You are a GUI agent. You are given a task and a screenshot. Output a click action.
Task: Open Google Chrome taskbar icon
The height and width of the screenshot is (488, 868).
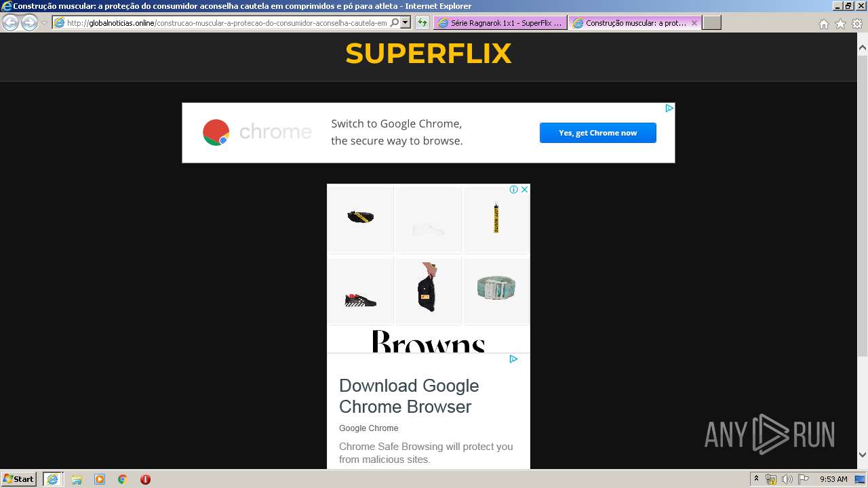click(x=123, y=479)
